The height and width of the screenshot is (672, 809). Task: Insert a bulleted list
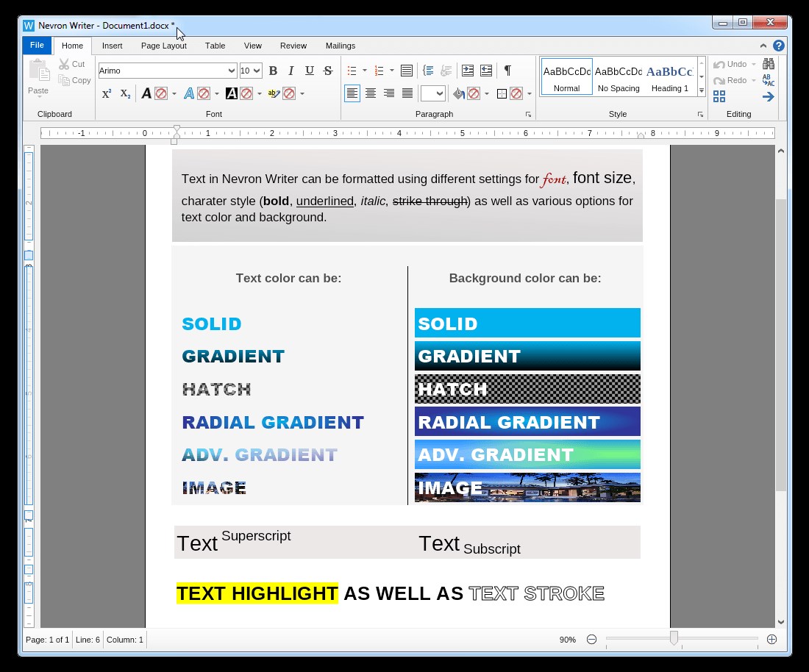352,71
